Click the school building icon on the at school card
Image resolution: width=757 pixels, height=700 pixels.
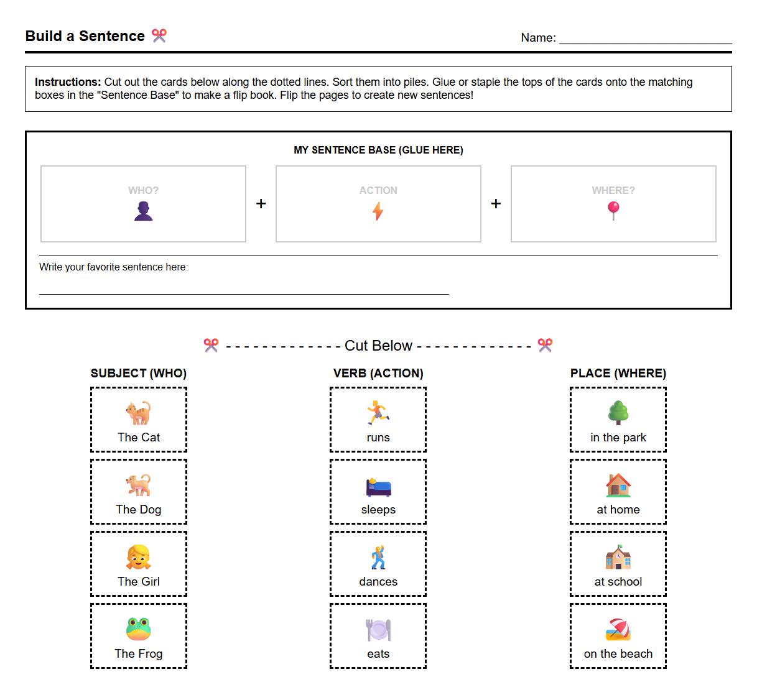[x=617, y=556]
